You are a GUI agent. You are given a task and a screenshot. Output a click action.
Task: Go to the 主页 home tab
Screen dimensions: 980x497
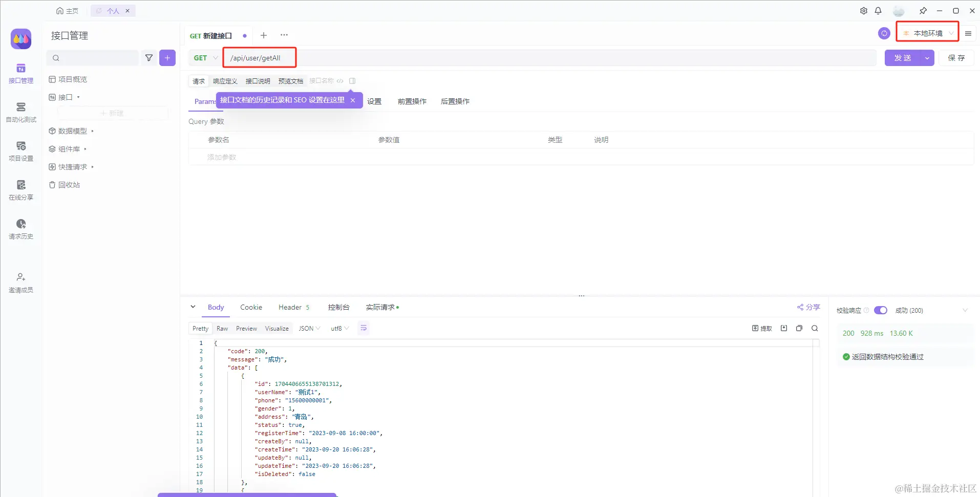[67, 11]
